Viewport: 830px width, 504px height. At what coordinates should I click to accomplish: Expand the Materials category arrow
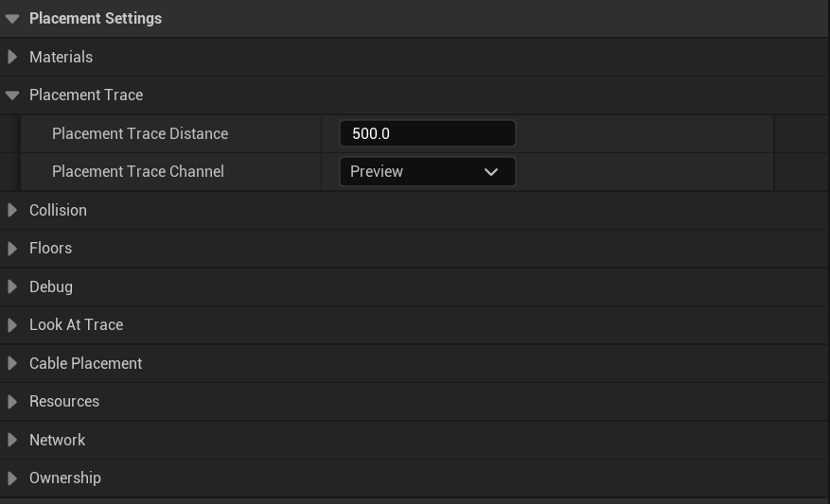point(12,57)
